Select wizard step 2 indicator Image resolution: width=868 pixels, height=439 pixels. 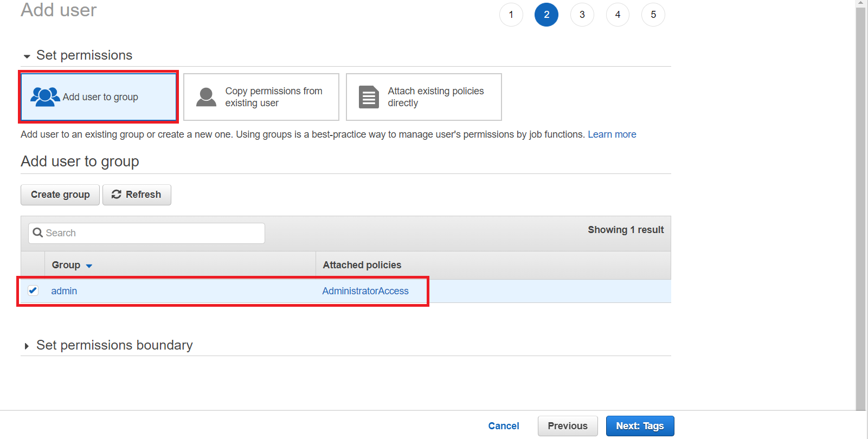(546, 15)
